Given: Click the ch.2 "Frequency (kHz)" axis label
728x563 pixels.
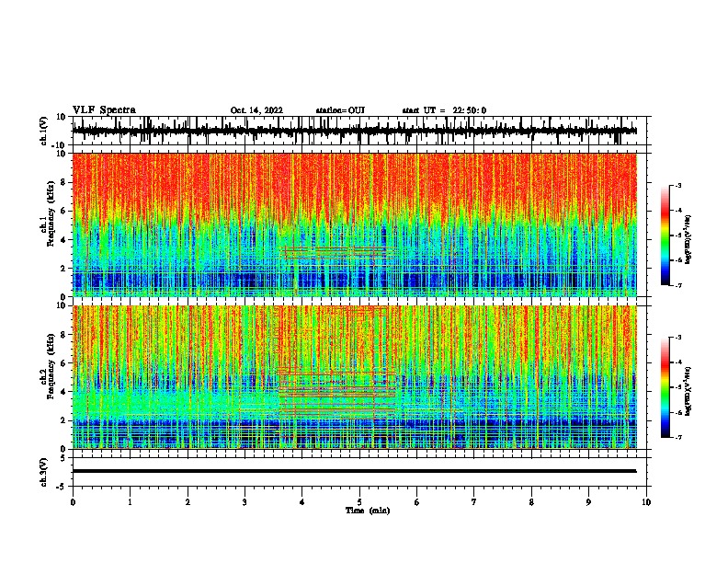Looking at the screenshot, I should pyautogui.click(x=51, y=366).
